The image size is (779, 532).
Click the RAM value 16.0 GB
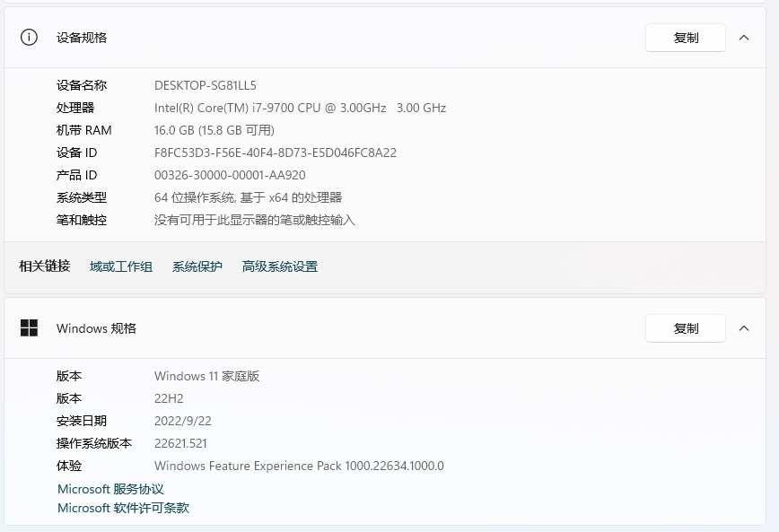[214, 130]
